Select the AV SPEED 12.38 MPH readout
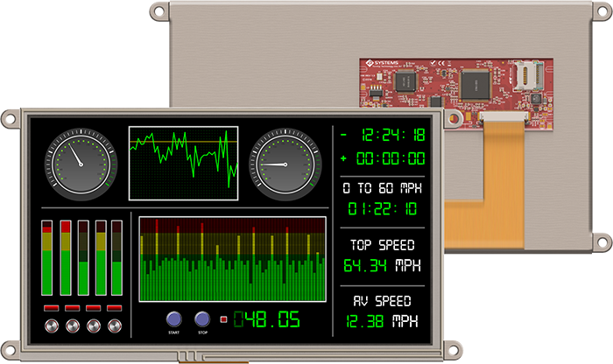 coord(381,311)
